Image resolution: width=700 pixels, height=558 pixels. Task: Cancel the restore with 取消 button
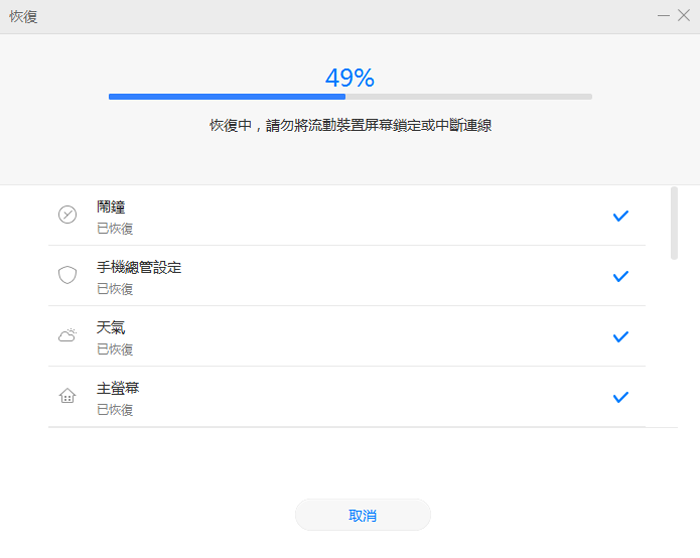362,515
